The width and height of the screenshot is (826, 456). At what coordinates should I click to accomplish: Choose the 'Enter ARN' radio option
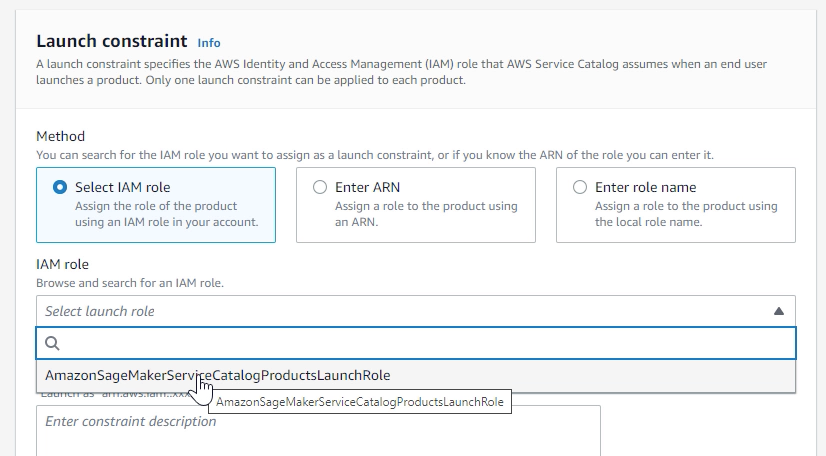coord(320,187)
